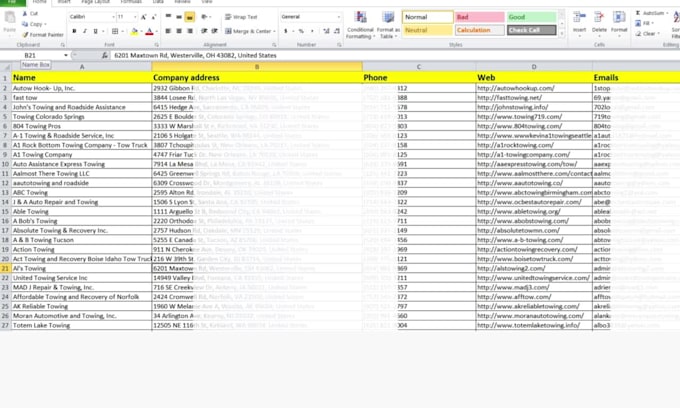Click the Shrink Font icon
680x408 pixels.
coord(154,17)
